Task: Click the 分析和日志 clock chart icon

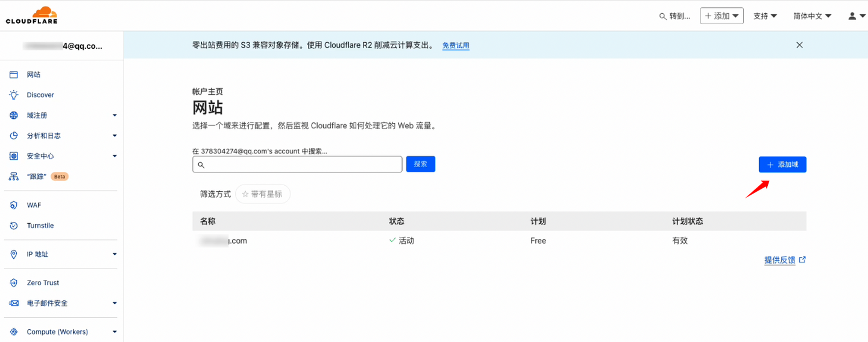Action: coord(14,136)
